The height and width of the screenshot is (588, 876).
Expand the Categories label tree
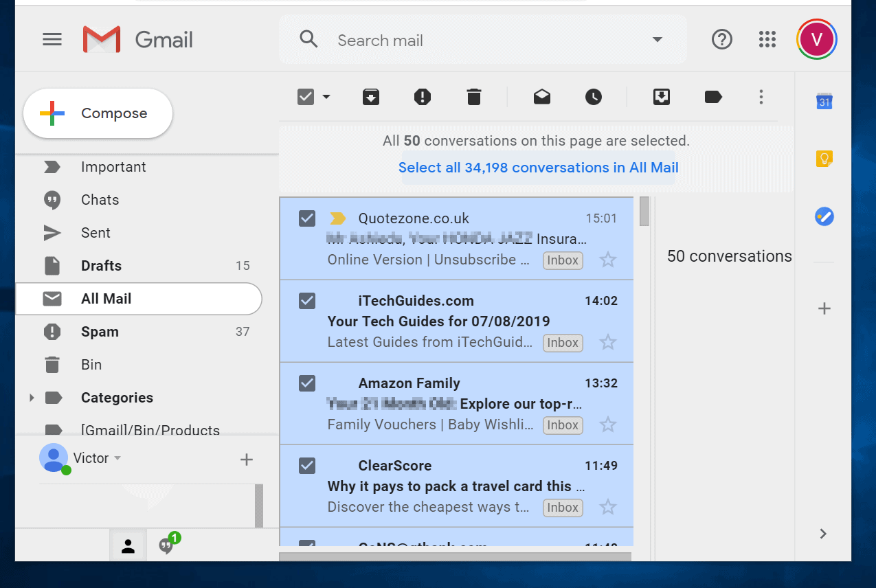pos(31,398)
